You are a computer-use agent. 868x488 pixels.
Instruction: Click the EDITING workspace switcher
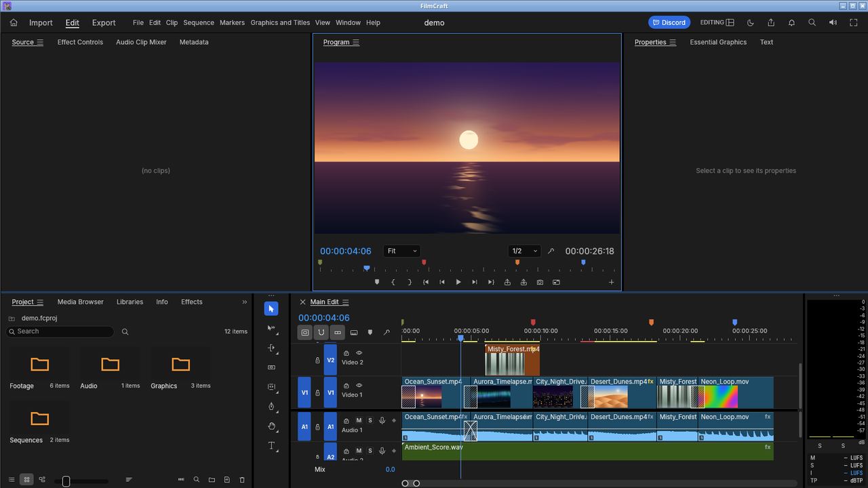717,22
